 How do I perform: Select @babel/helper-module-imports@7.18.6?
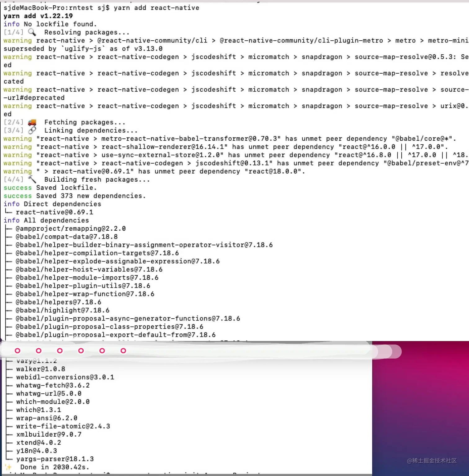87,278
